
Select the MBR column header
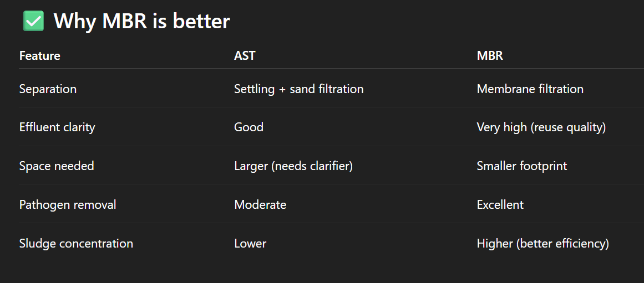point(490,55)
